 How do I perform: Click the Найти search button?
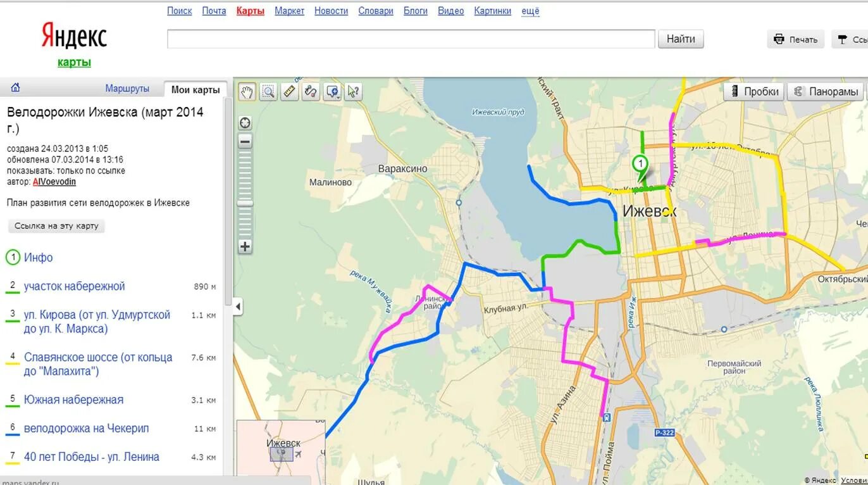click(x=681, y=39)
